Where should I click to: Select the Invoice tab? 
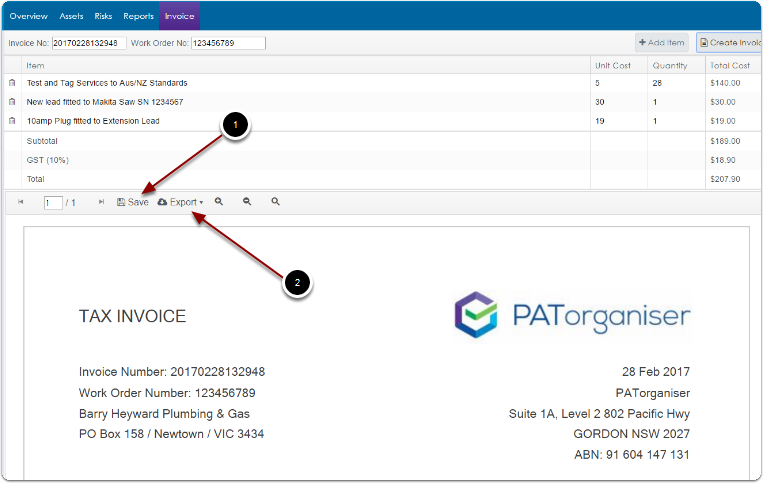point(180,16)
